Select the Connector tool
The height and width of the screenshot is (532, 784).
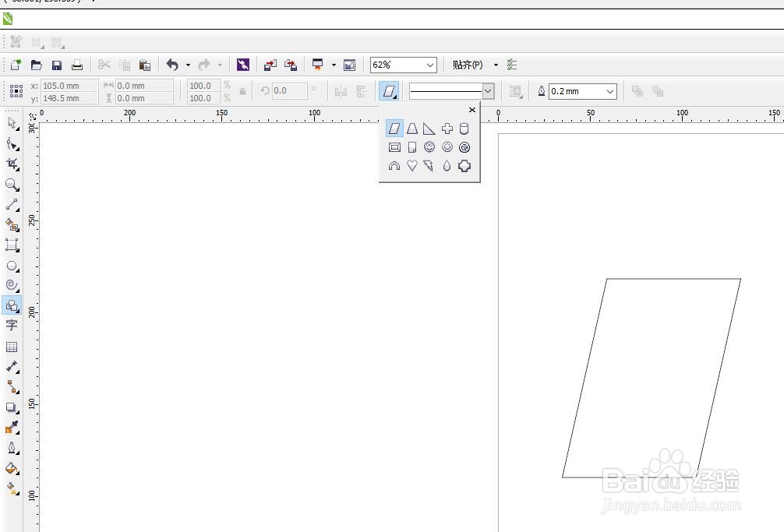(x=12, y=386)
